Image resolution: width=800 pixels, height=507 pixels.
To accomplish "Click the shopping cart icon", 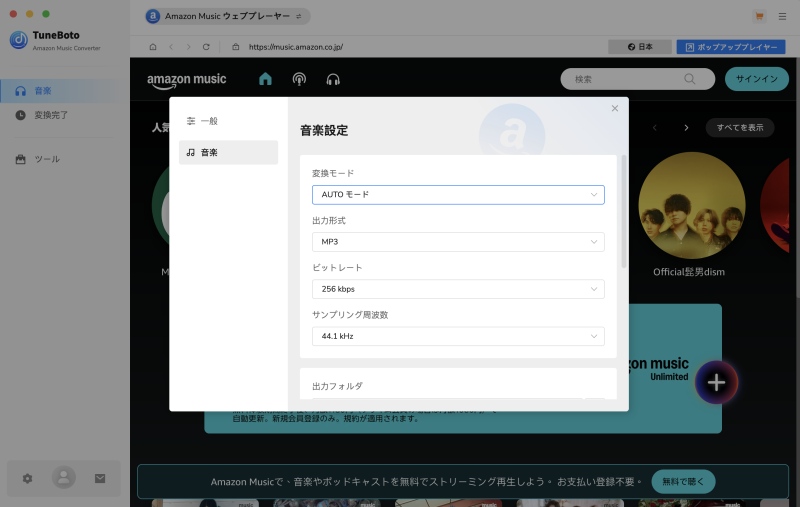I will coord(759,16).
